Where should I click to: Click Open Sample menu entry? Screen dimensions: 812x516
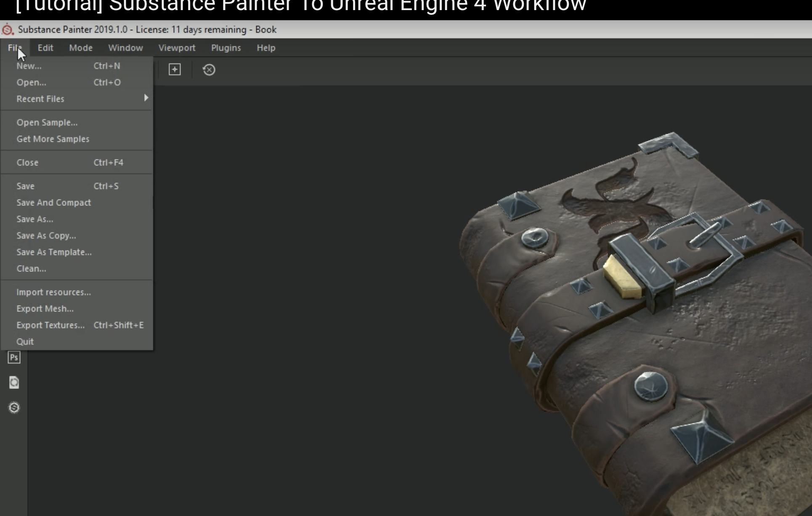tap(47, 122)
